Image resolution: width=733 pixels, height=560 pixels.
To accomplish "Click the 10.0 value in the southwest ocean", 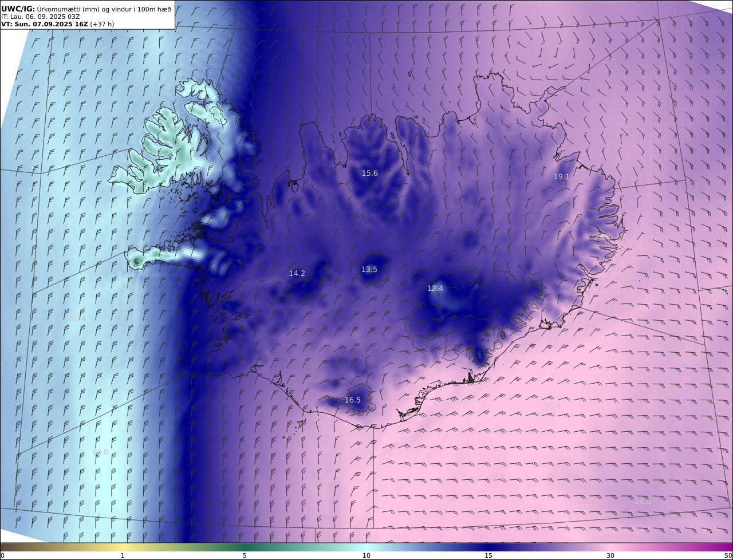I will tap(100, 452).
